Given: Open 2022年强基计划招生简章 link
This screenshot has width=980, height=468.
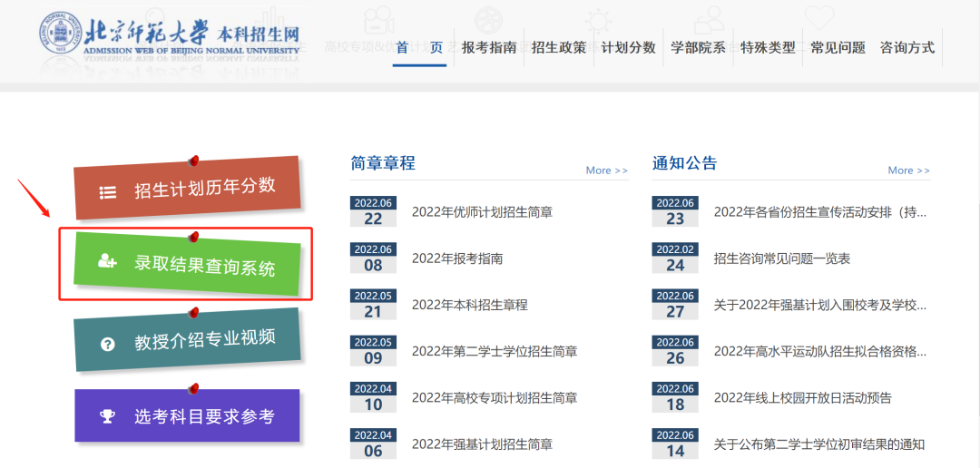Looking at the screenshot, I should [x=482, y=444].
